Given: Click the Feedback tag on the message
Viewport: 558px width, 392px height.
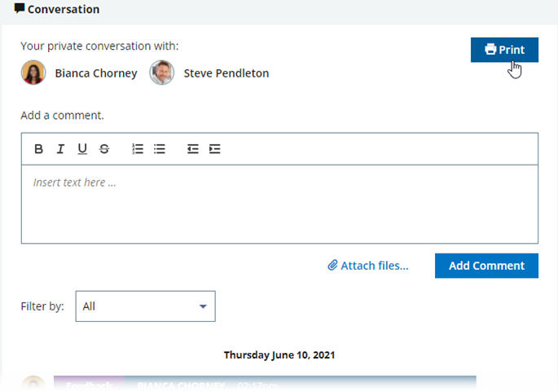Looking at the screenshot, I should pyautogui.click(x=89, y=385).
